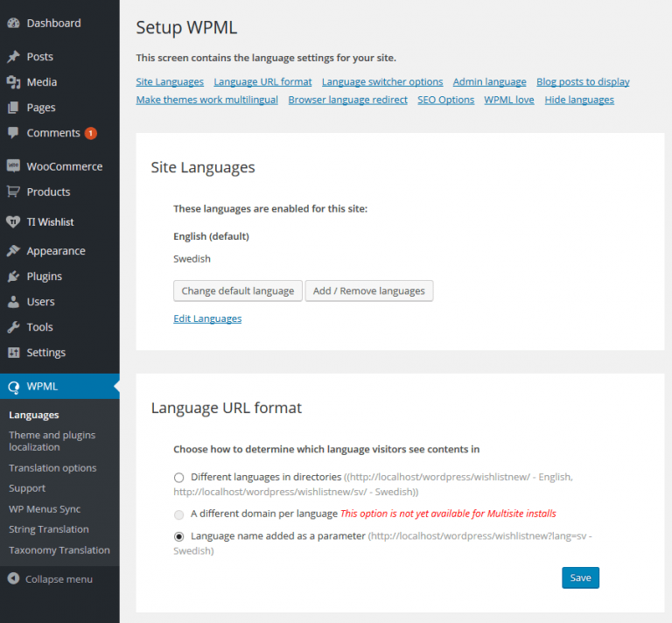
Task: Jump to Admin language link
Action: tap(489, 82)
